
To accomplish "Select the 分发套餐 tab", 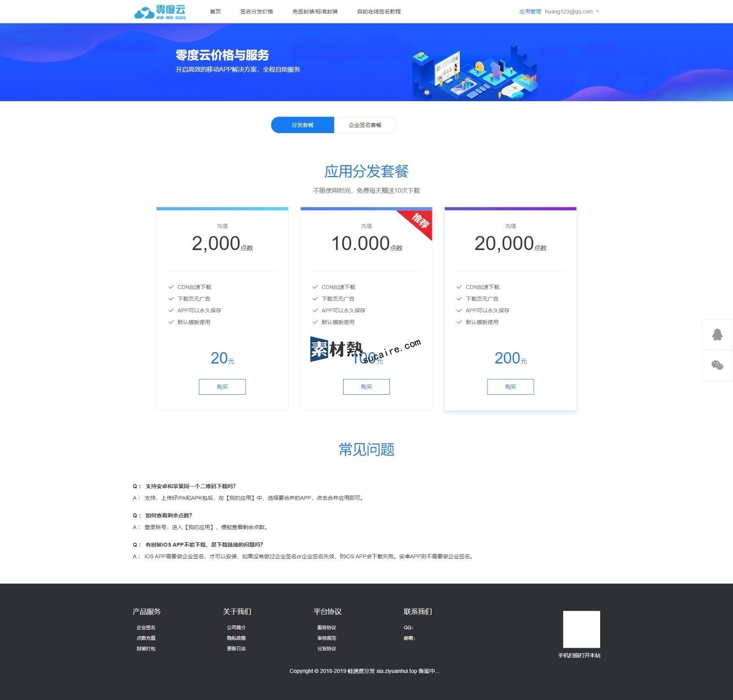I will tap(302, 125).
